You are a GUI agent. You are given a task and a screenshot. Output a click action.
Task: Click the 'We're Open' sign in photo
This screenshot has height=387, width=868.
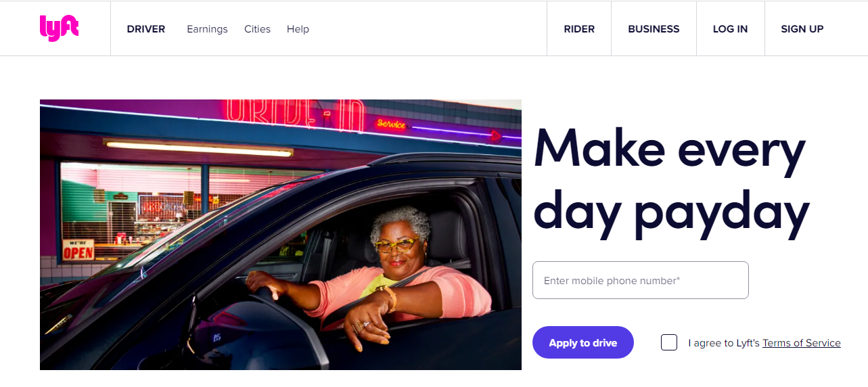78,250
